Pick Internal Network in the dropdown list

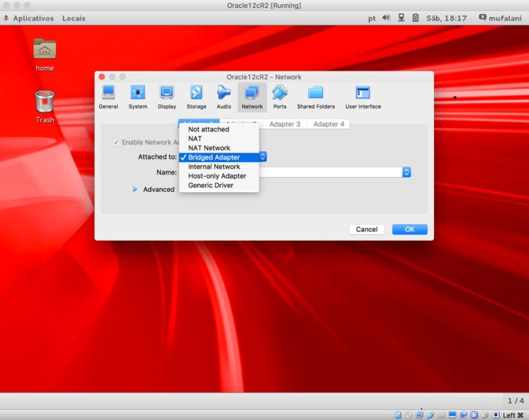(214, 166)
